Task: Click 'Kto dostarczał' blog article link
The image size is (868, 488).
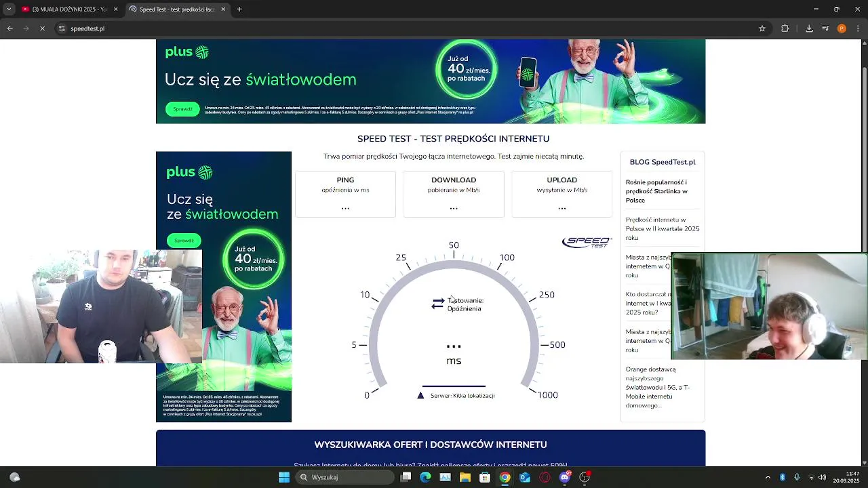Action: pyautogui.click(x=648, y=304)
